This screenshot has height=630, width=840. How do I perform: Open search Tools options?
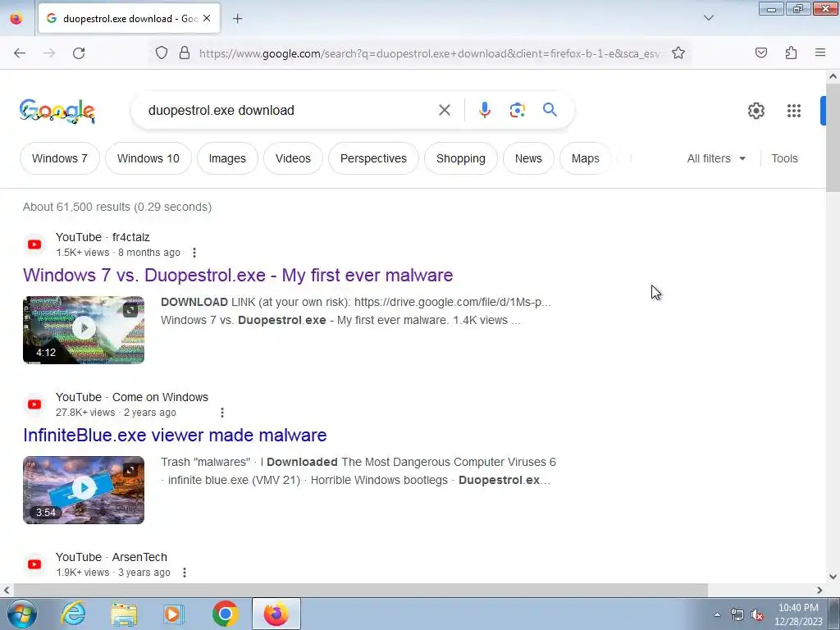pyautogui.click(x=784, y=158)
